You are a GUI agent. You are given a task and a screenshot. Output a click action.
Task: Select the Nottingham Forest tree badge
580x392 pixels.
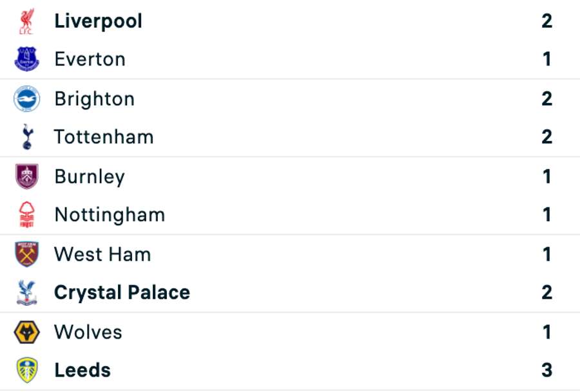tap(25, 214)
